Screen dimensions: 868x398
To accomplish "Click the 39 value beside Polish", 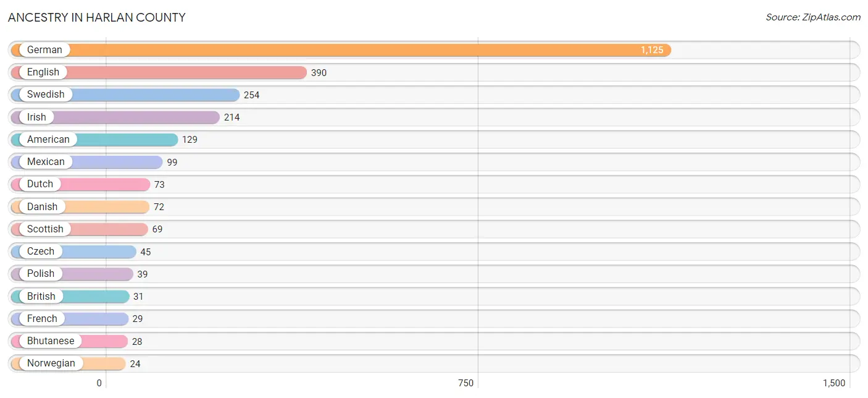I will [143, 274].
